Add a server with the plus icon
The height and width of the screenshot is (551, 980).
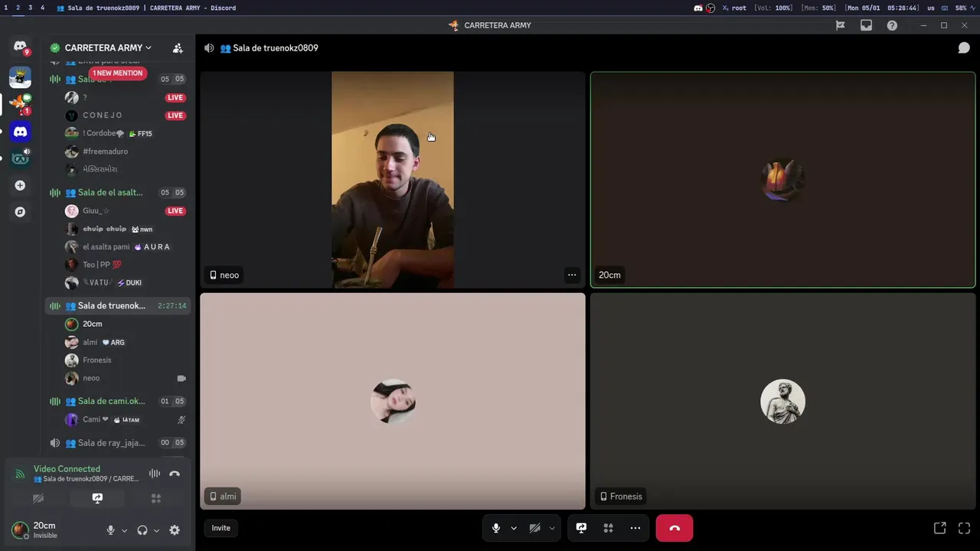(20, 185)
